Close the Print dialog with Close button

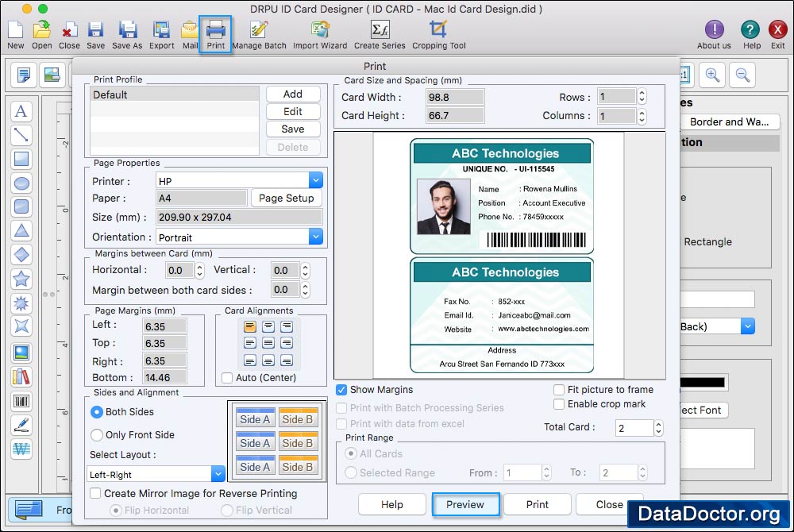[x=609, y=504]
